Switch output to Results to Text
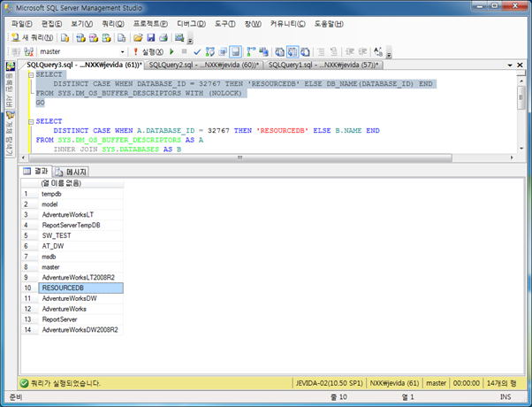This screenshot has height=407, width=532. click(279, 52)
